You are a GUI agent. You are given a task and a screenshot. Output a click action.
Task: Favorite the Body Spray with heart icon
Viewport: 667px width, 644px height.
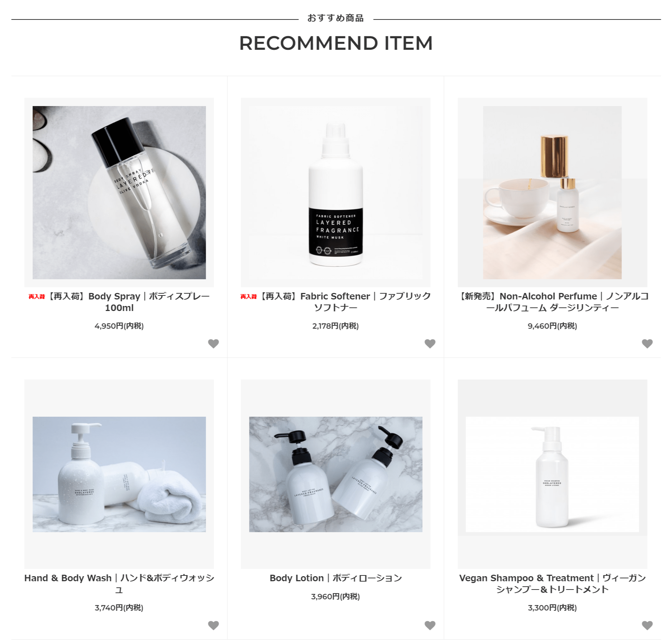click(x=213, y=344)
